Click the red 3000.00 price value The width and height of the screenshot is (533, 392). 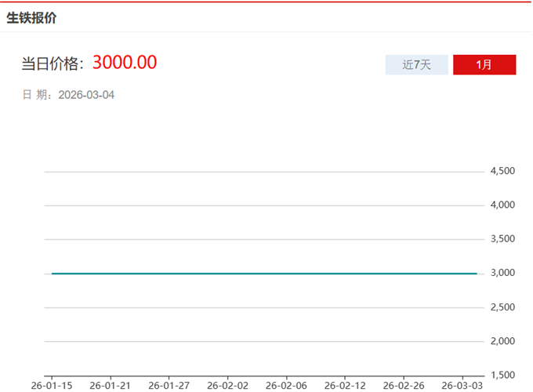coord(125,63)
